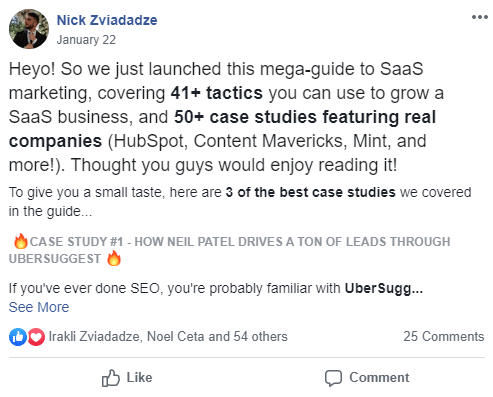Open Nick Zviadadze's profile picture
Screen dimensions: 493x397
coord(29,29)
